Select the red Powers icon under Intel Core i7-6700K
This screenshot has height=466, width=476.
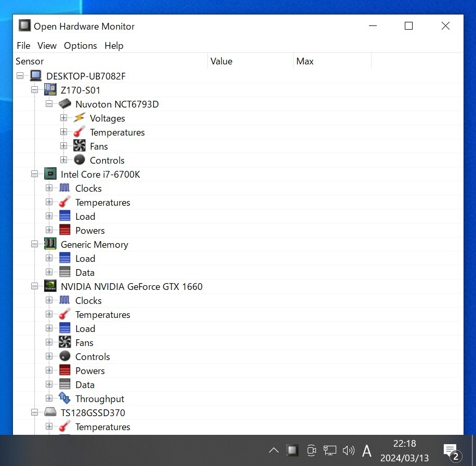pos(64,230)
